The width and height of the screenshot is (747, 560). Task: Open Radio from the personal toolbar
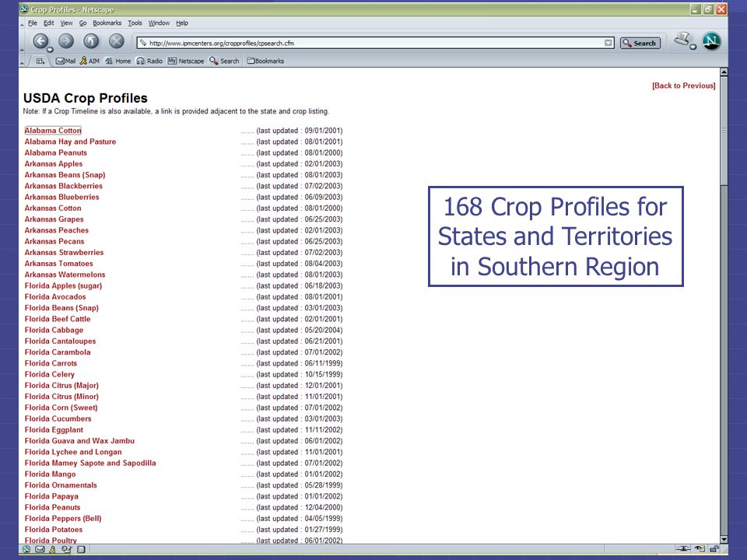click(149, 61)
